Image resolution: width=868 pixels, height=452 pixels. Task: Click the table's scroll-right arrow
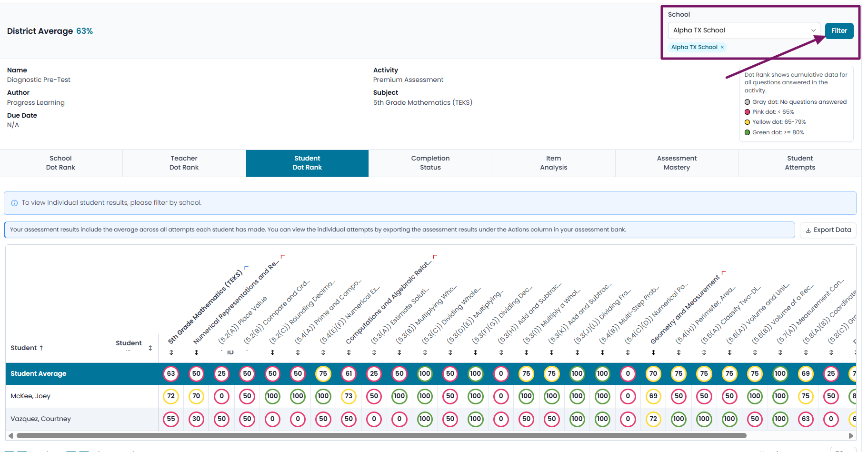point(851,435)
